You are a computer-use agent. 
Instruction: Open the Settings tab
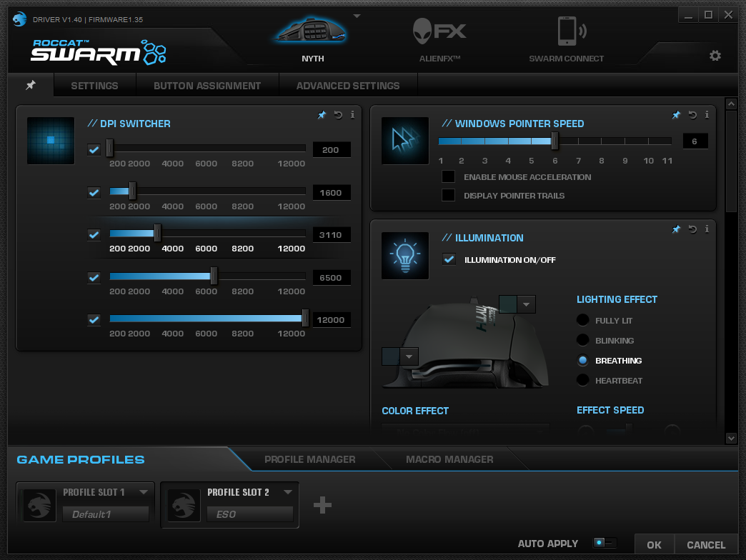click(x=94, y=86)
